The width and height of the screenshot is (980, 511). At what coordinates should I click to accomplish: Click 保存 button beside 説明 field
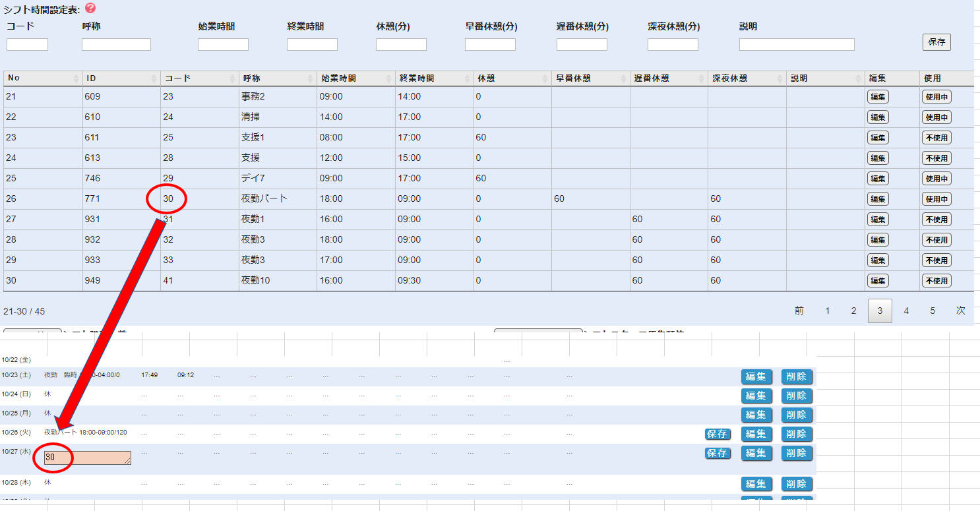pos(936,42)
